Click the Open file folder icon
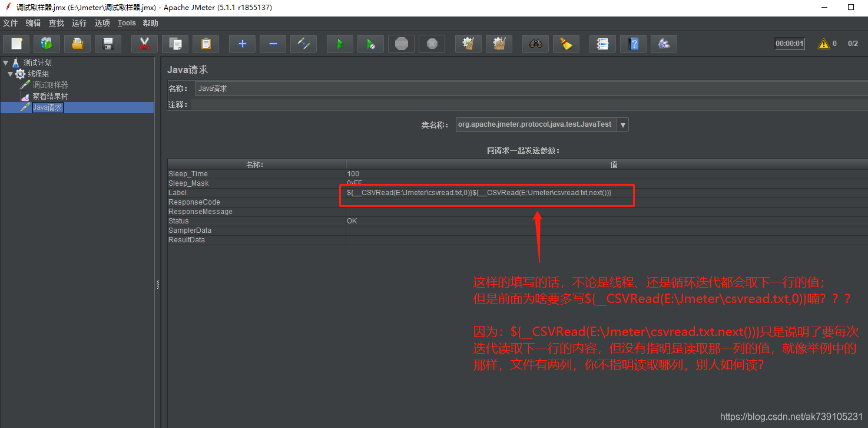The width and height of the screenshot is (868, 428). 77,44
